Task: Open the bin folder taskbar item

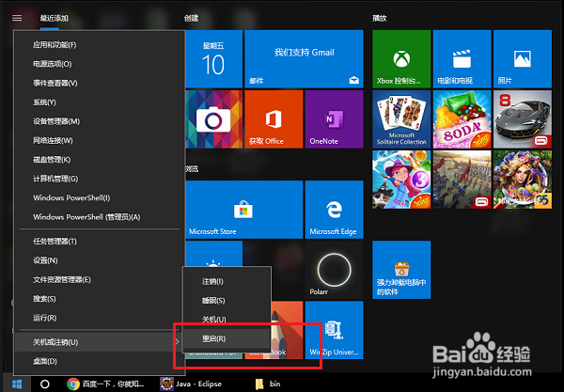Action: point(268,384)
